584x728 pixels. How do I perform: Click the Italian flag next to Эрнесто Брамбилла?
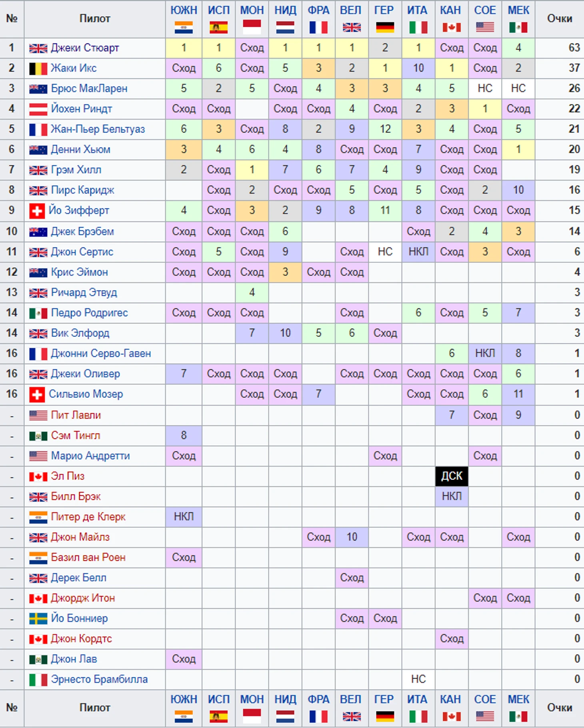click(38, 680)
